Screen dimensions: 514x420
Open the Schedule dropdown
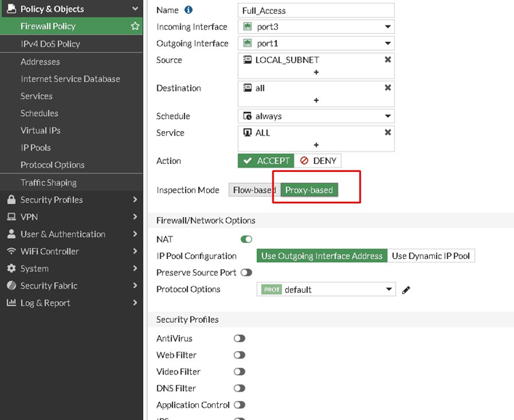[316, 116]
